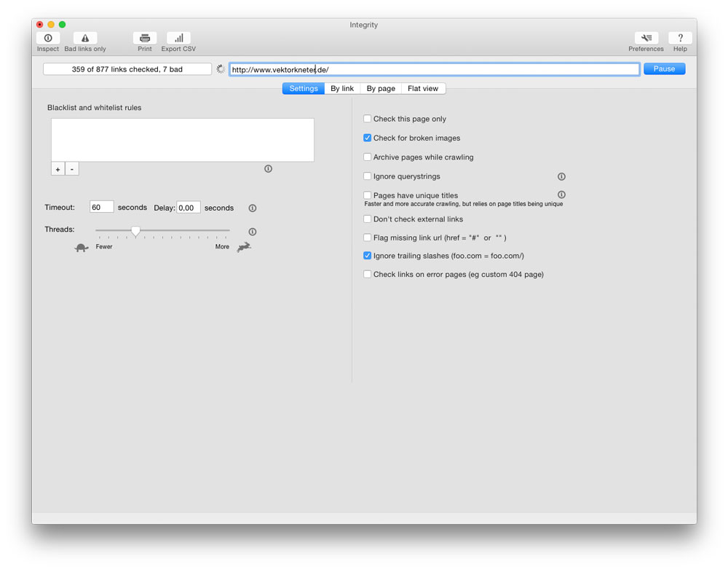Viewport: 728px width, 569px height.
Task: Add a blacklist rule with plus button
Action: point(58,169)
